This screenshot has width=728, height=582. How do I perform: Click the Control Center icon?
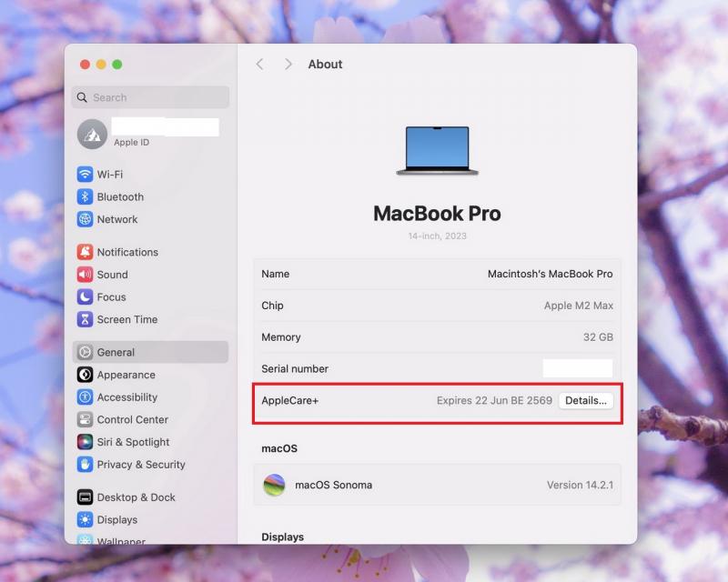[85, 420]
